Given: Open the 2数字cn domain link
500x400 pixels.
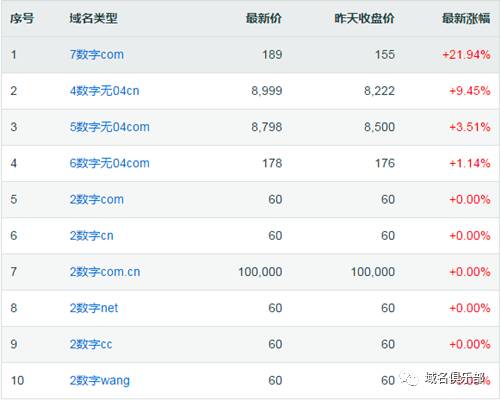Looking at the screenshot, I should pyautogui.click(x=92, y=236).
